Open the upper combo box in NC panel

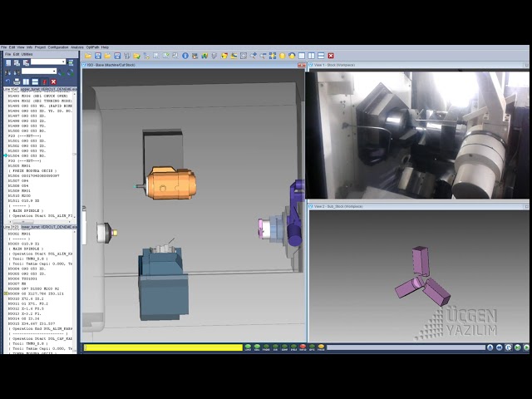[x=48, y=62]
